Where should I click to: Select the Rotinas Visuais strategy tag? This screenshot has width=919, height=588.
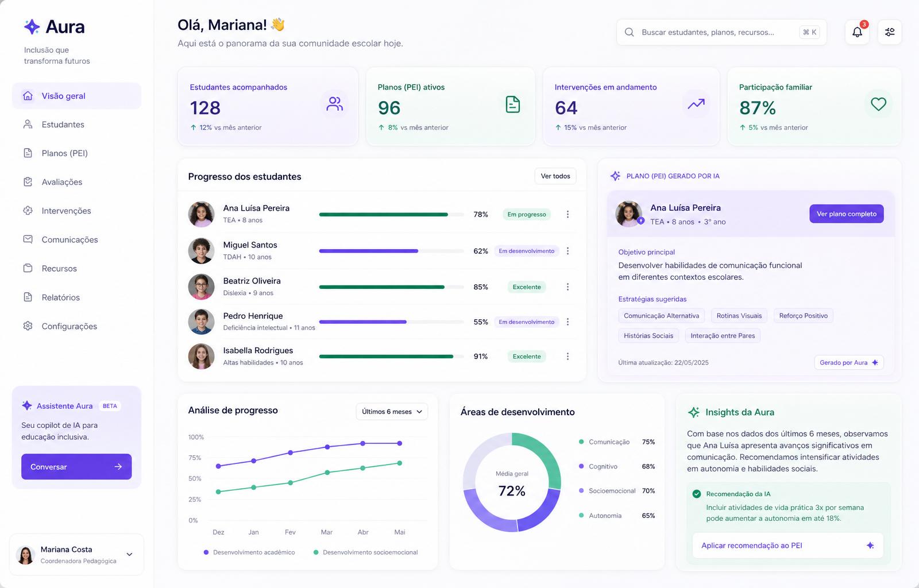coord(739,315)
